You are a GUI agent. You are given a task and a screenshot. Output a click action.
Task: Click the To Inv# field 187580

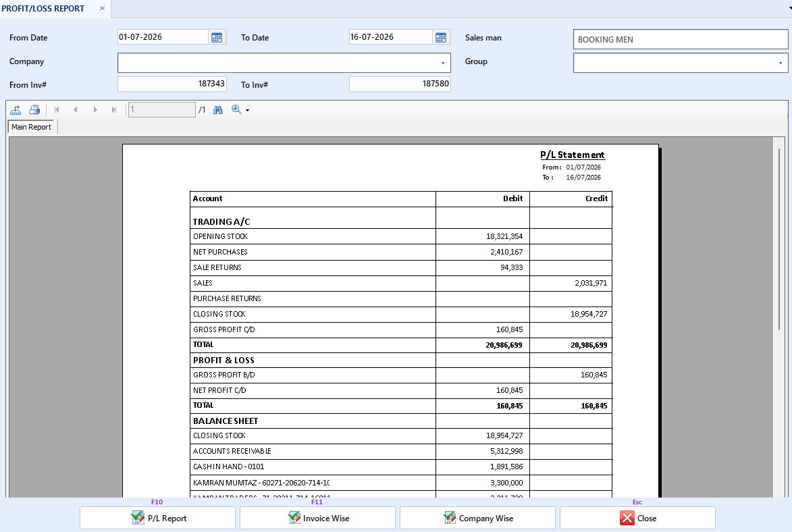tap(400, 84)
